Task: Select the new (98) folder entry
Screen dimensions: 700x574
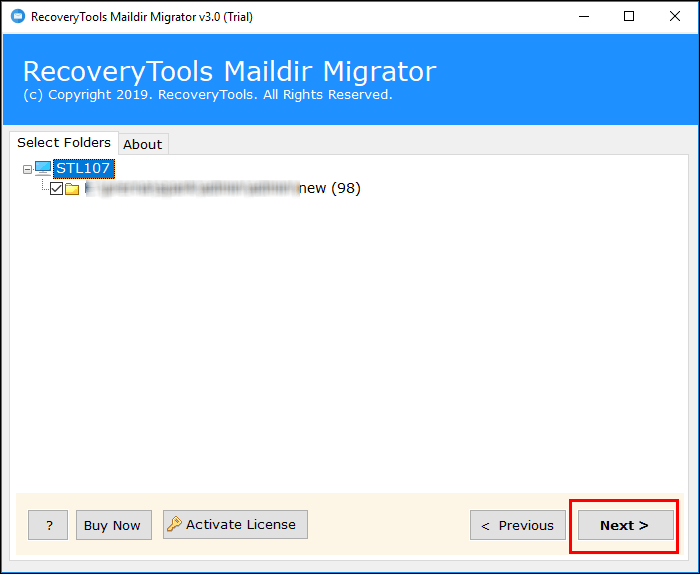Action: click(x=223, y=188)
